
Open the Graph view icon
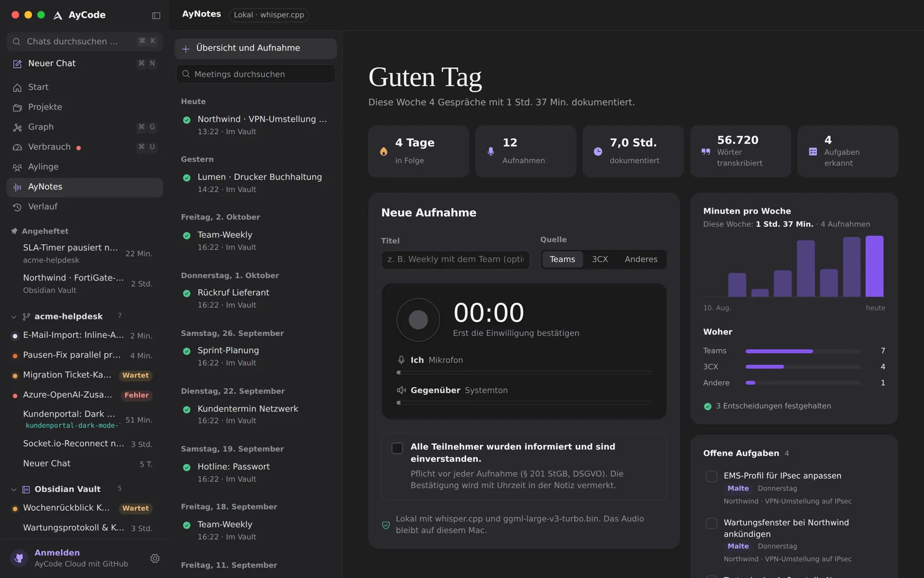click(17, 127)
